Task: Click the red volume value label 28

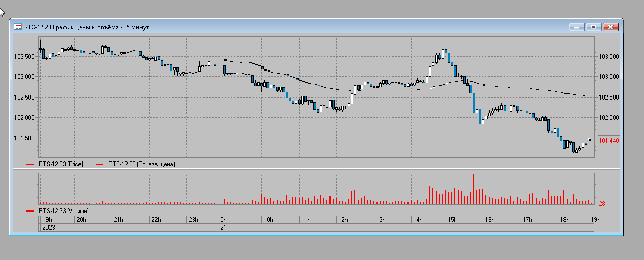Action: (x=602, y=204)
